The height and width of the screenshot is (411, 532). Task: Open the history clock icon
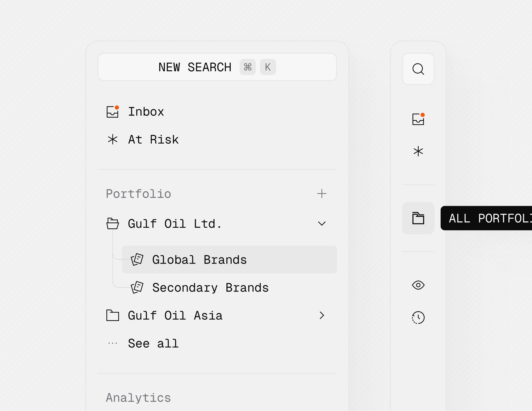tap(418, 317)
